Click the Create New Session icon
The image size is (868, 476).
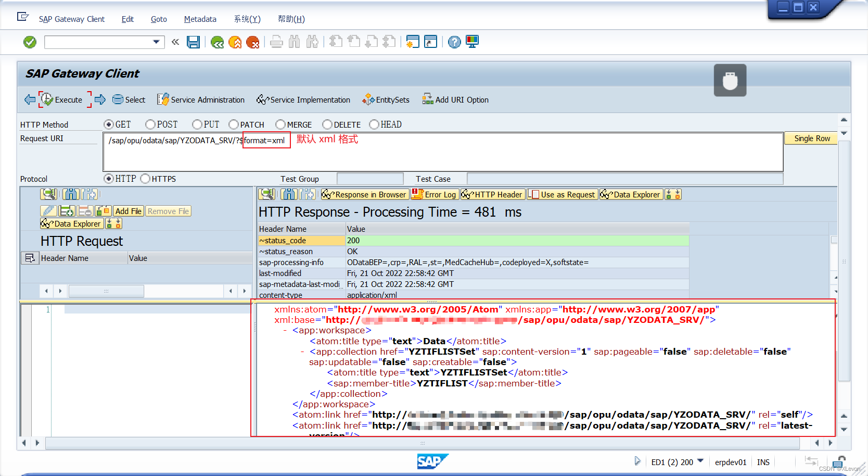(413, 42)
